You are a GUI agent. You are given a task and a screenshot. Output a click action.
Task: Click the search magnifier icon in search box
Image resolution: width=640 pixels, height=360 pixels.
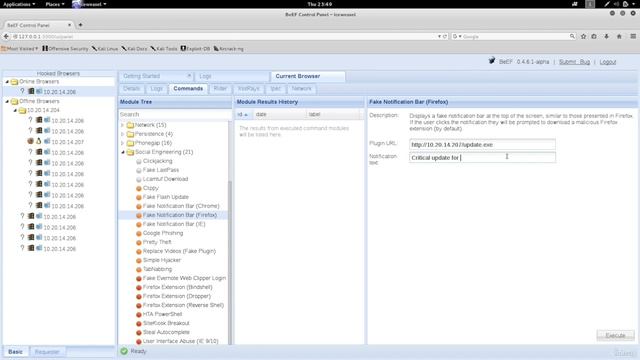click(572, 36)
